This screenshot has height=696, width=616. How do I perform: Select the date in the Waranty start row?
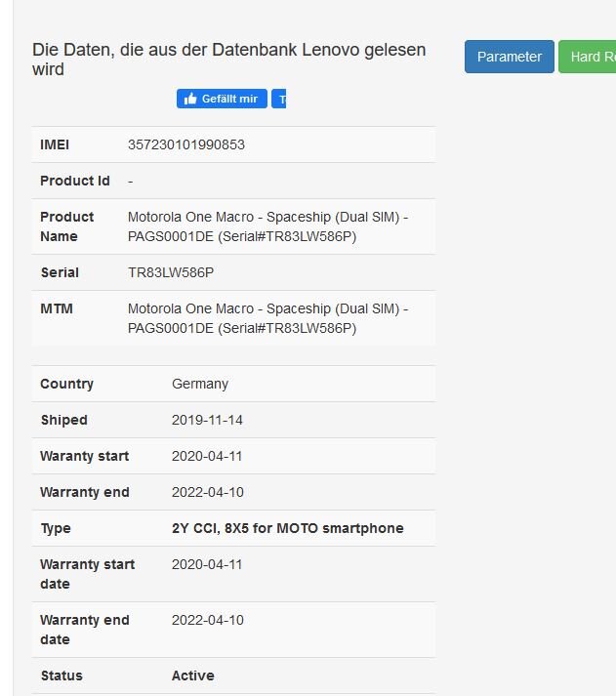pyautogui.click(x=207, y=456)
